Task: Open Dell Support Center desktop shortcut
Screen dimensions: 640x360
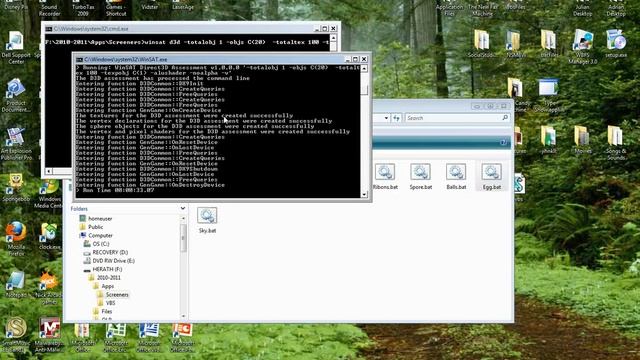Action: pyautogui.click(x=16, y=47)
